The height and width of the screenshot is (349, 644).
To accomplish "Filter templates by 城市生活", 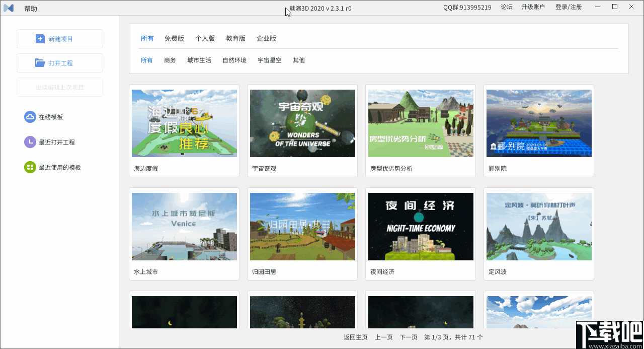I will (x=199, y=60).
